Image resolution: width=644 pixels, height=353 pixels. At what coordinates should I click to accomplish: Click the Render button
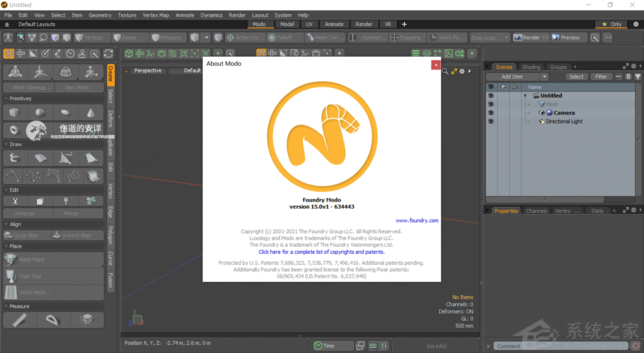(531, 37)
